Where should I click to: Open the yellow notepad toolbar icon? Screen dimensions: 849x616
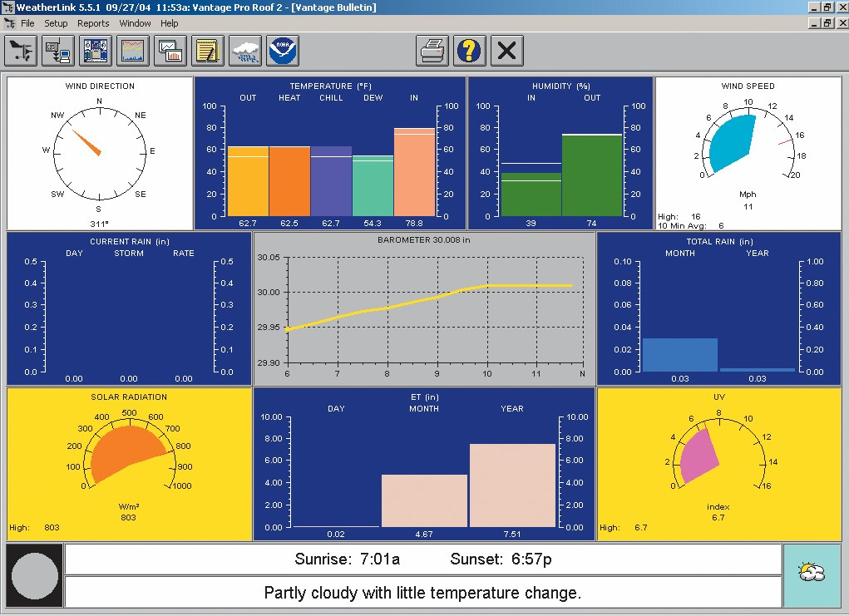click(208, 52)
